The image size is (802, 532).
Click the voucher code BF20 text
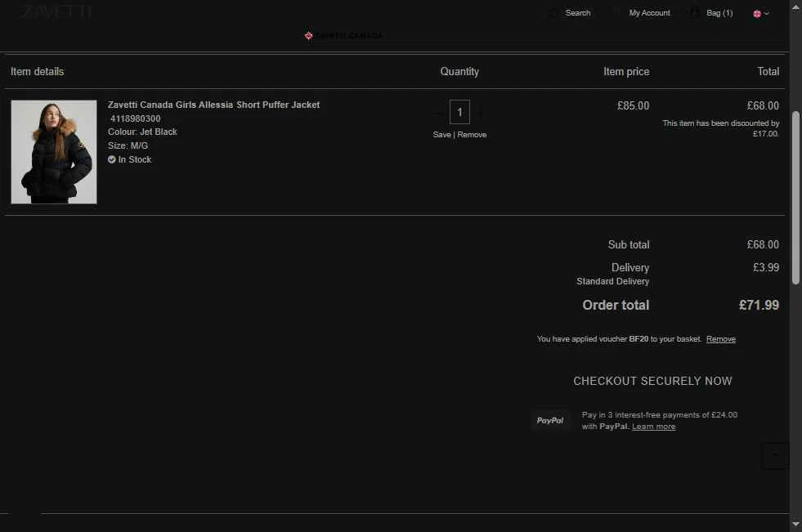pos(638,339)
